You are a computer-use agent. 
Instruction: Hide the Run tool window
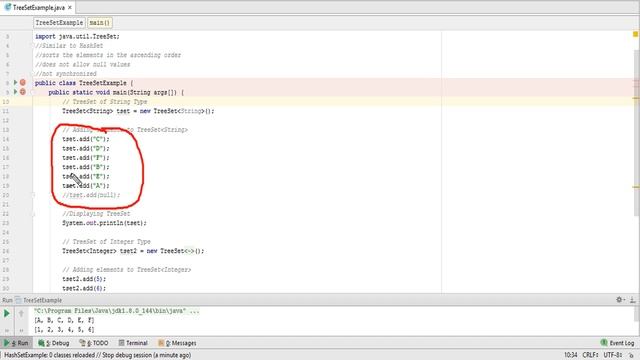632,300
